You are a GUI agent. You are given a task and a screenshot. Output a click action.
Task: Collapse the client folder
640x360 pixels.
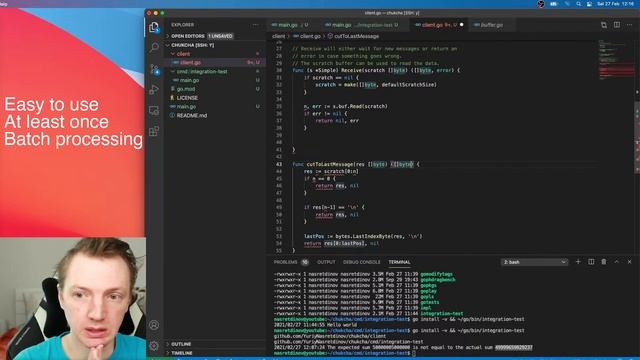(x=183, y=54)
